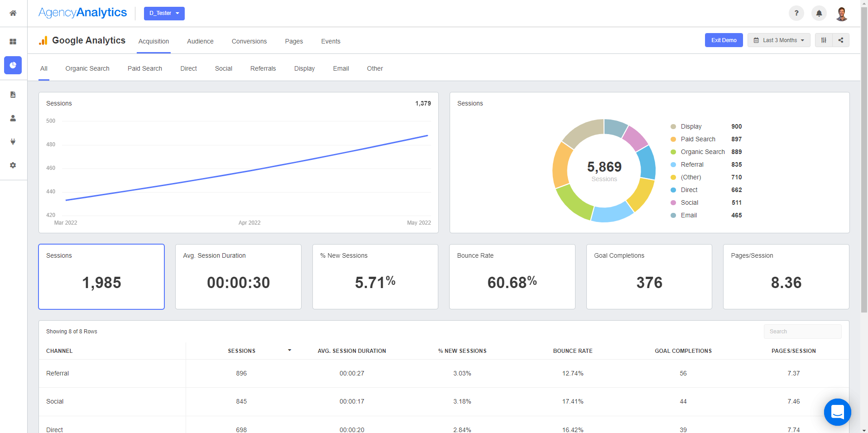
Task: Click the Referral row in table
Action: pos(444,374)
